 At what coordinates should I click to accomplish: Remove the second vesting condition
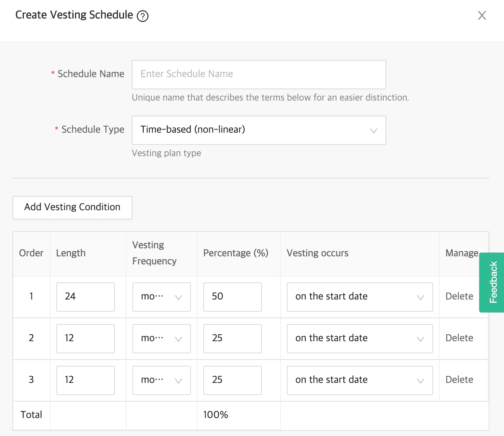click(459, 338)
